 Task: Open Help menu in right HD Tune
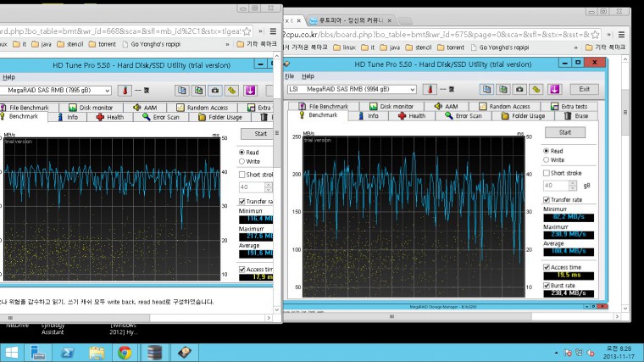[x=308, y=76]
